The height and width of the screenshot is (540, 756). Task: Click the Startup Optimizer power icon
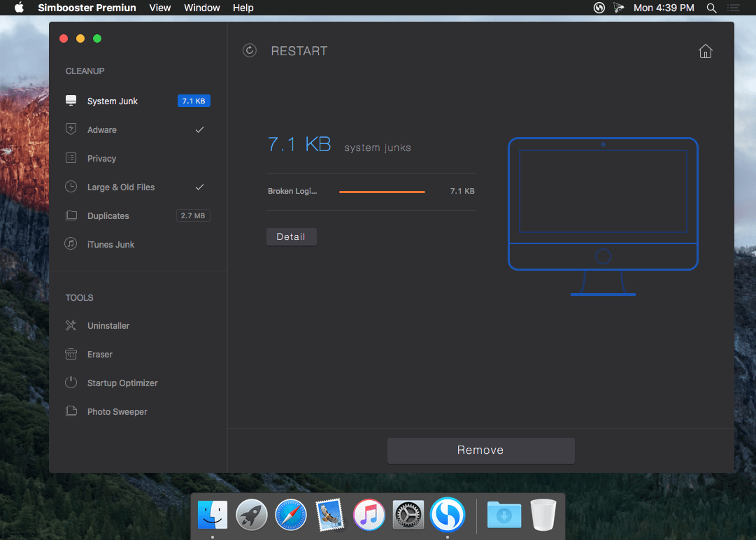coord(71,383)
